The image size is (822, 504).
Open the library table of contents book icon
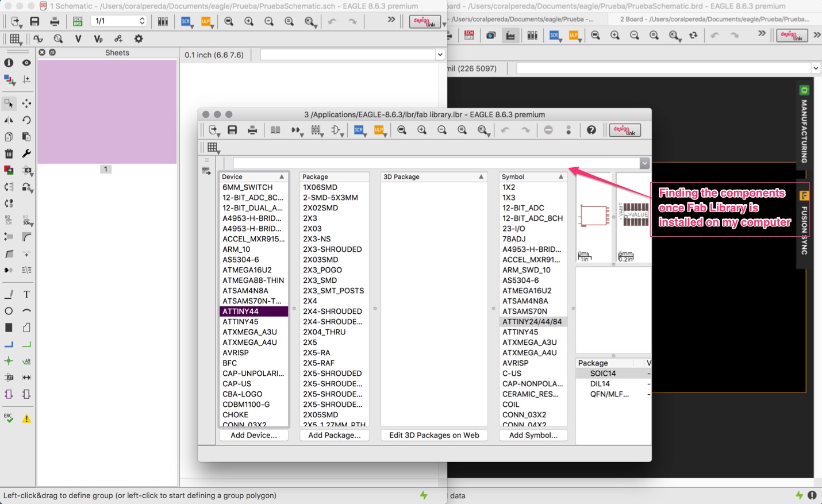click(275, 130)
